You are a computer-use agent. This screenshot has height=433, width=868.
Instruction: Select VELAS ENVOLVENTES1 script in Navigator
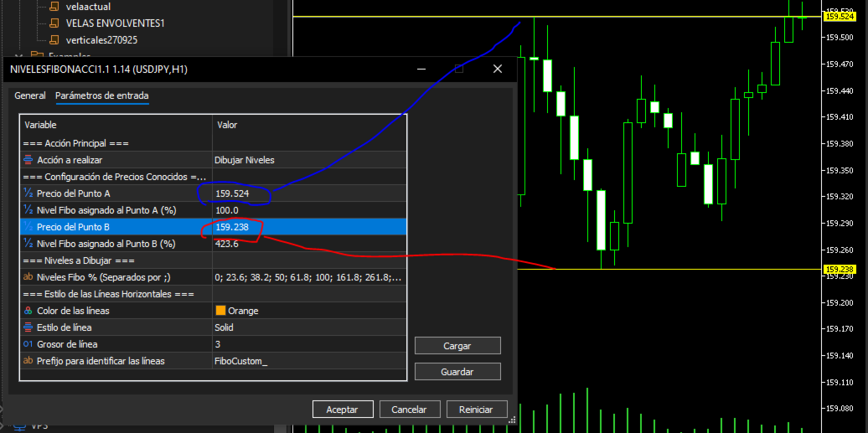115,23
